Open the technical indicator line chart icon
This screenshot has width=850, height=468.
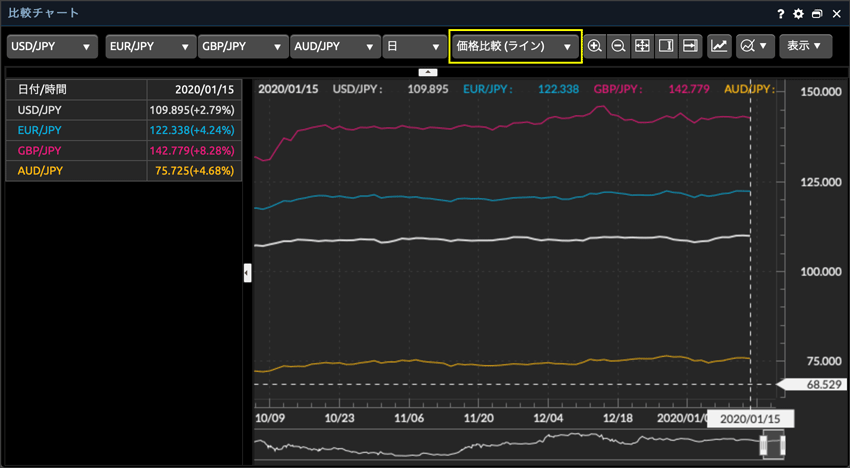point(719,46)
